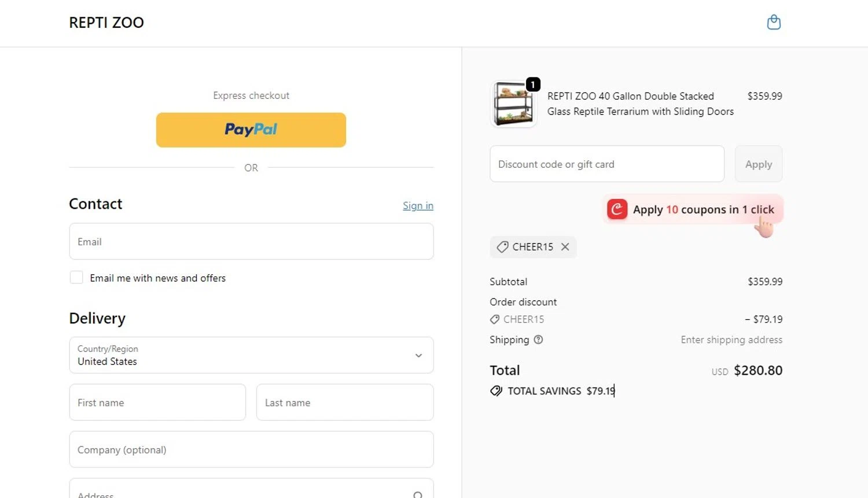The height and width of the screenshot is (498, 868).
Task: Focus the Address field
Action: coord(251,489)
